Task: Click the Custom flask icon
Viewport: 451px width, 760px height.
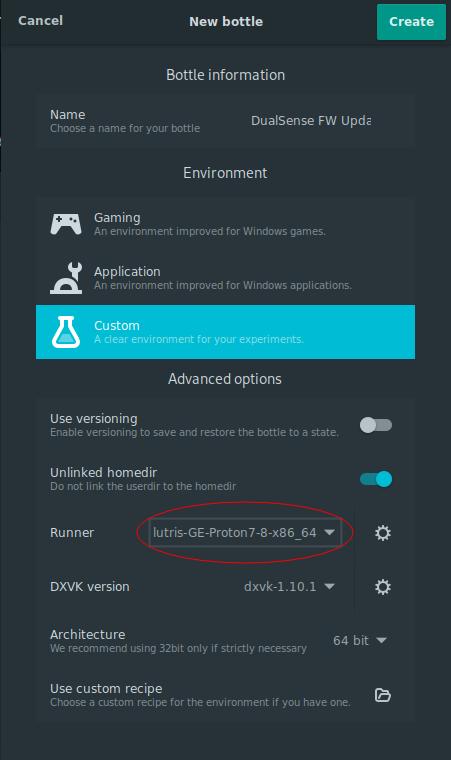Action: 66,332
